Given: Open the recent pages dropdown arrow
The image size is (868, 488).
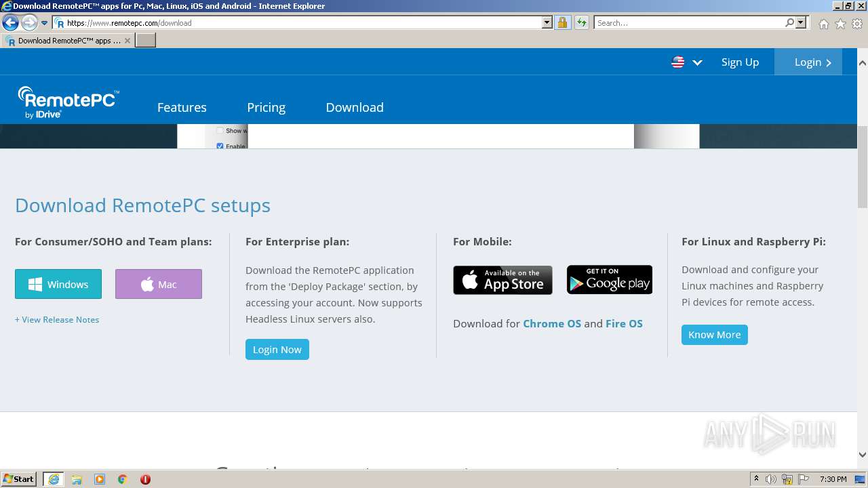Looking at the screenshot, I should click(45, 23).
